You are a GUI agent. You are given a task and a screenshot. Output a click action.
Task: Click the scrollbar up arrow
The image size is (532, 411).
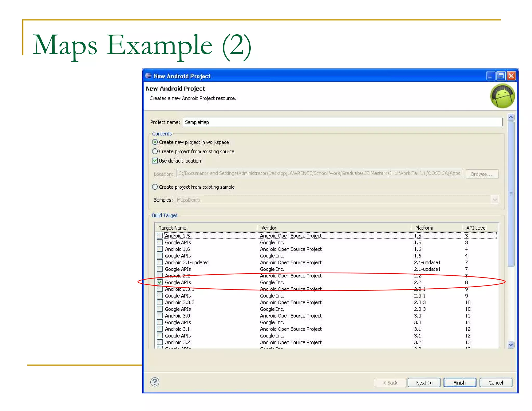click(511, 117)
